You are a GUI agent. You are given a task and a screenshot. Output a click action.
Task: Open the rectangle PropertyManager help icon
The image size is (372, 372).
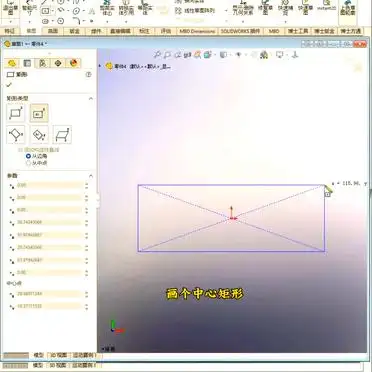pyautogui.click(x=88, y=75)
